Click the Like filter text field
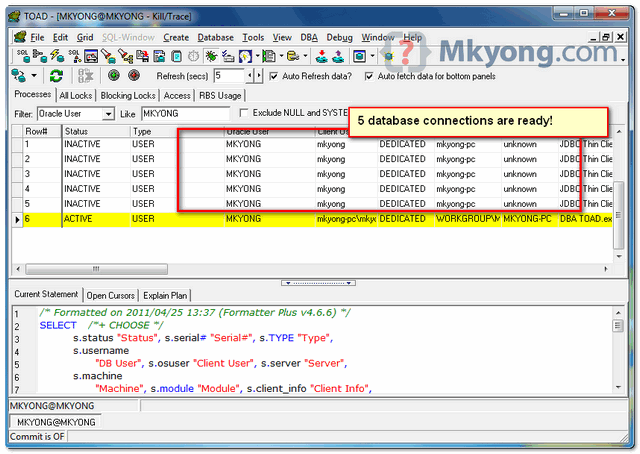Viewport: 640px width, 454px height. pyautogui.click(x=185, y=114)
